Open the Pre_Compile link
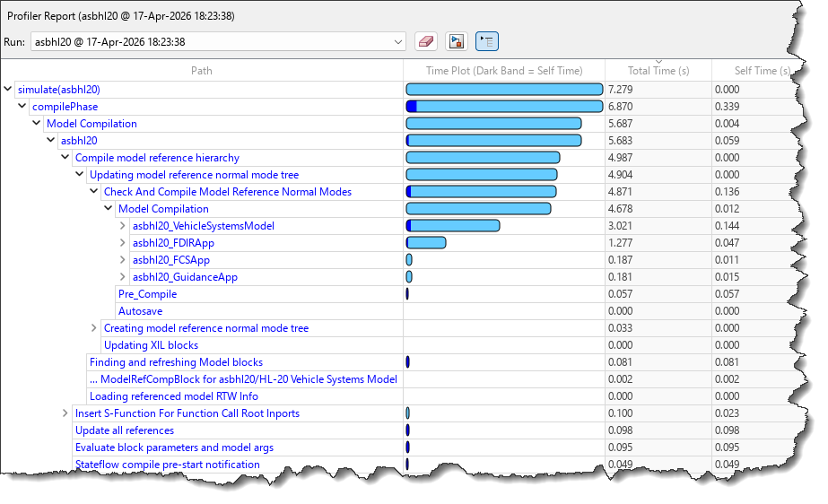 [147, 294]
